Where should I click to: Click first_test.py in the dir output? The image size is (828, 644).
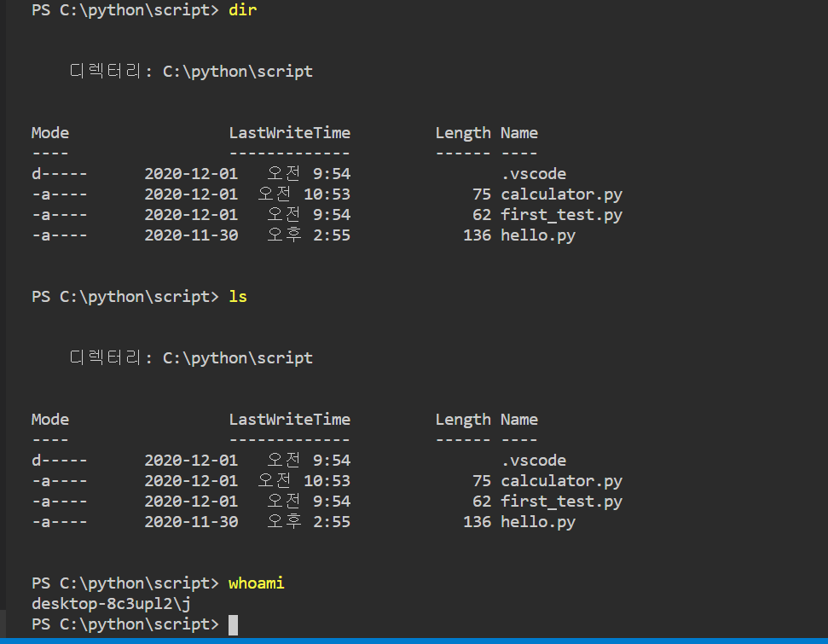tap(561, 215)
